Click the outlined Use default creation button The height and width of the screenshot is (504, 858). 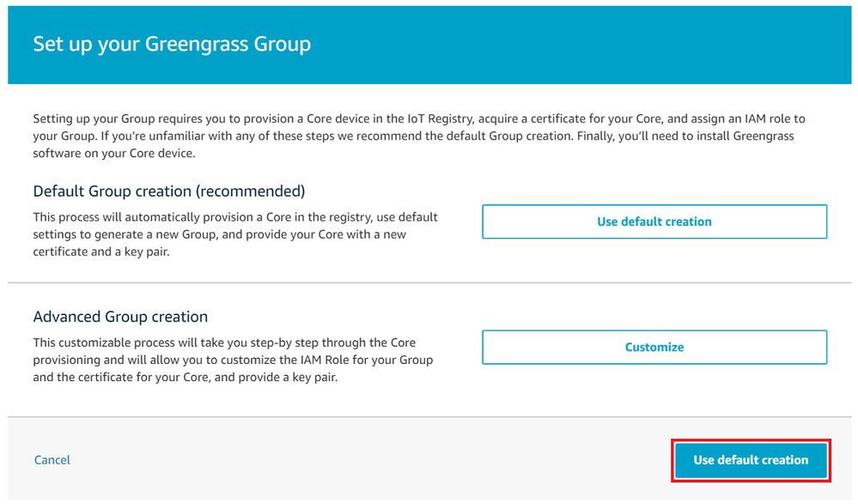click(x=654, y=222)
